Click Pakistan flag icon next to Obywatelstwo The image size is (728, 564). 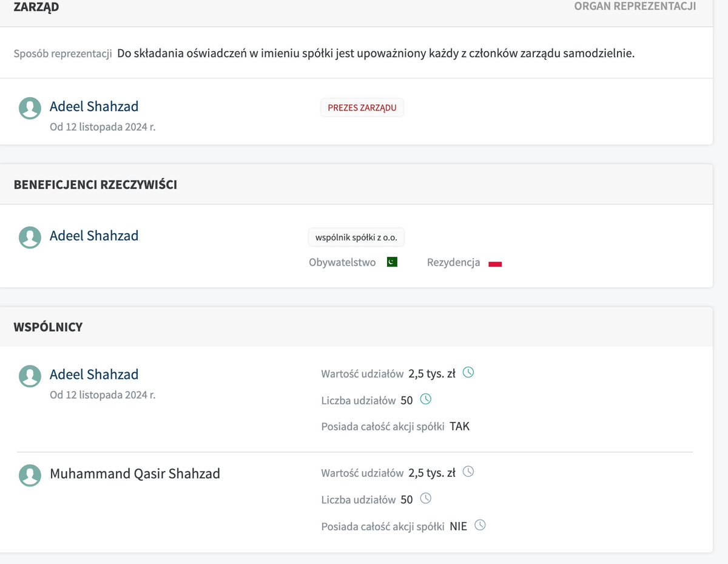pyautogui.click(x=392, y=262)
